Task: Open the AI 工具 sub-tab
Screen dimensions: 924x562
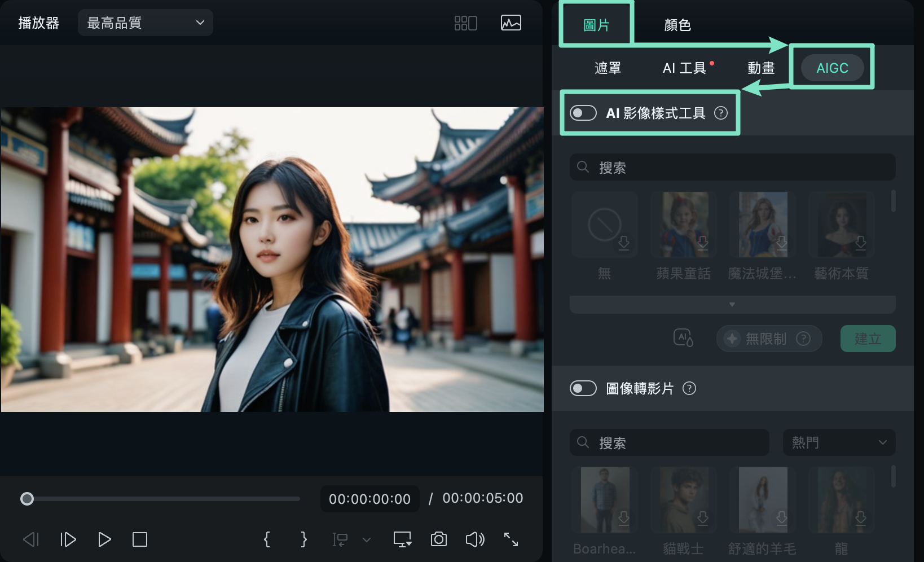Action: point(684,68)
